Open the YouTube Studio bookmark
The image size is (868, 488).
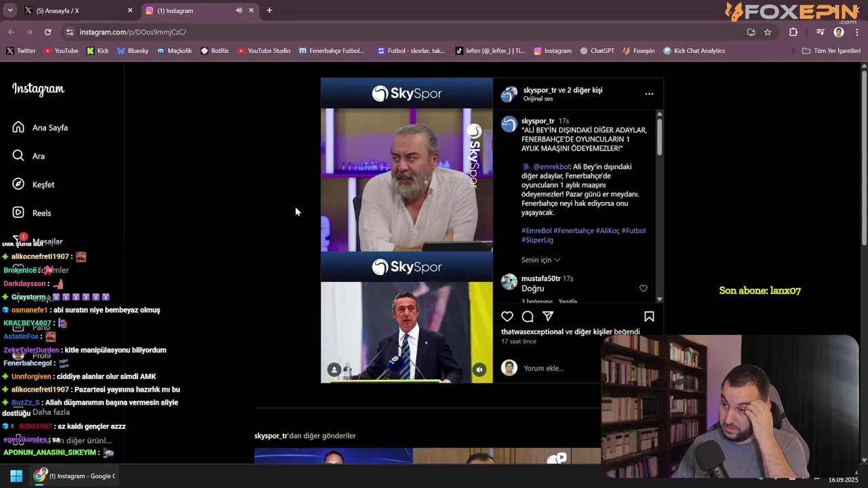pos(264,51)
